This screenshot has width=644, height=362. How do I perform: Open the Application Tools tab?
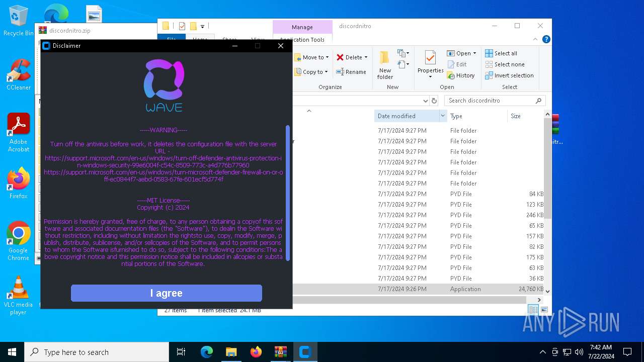pos(302,40)
